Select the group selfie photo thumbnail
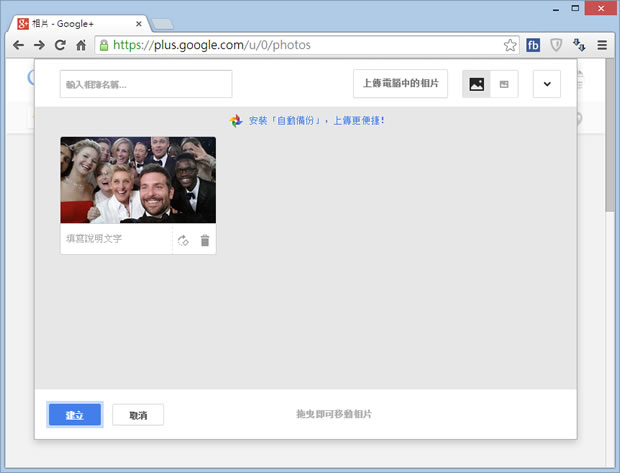The image size is (620, 473). [138, 180]
